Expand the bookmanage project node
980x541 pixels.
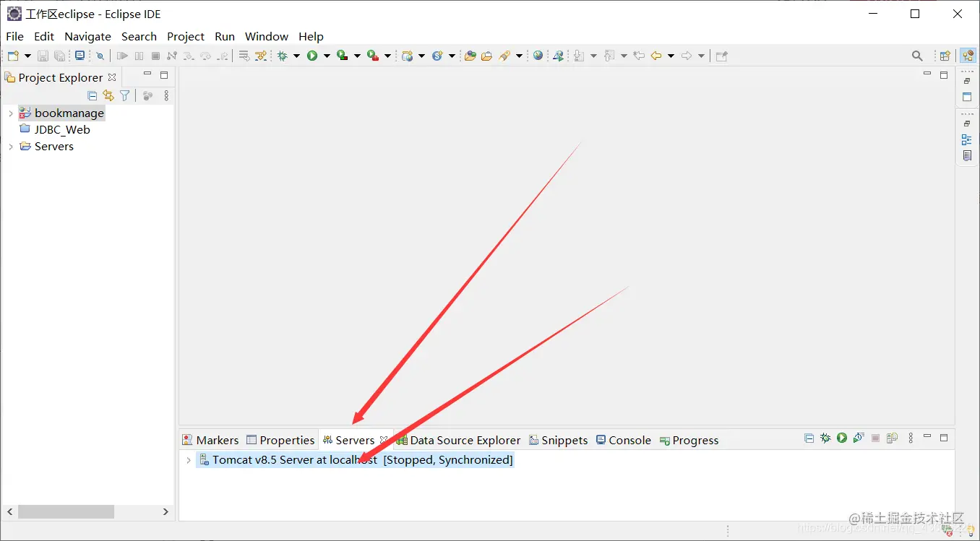pyautogui.click(x=11, y=113)
